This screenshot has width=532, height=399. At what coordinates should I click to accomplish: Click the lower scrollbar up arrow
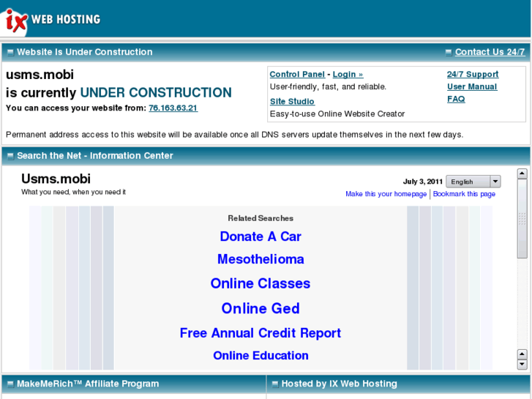coord(522,354)
